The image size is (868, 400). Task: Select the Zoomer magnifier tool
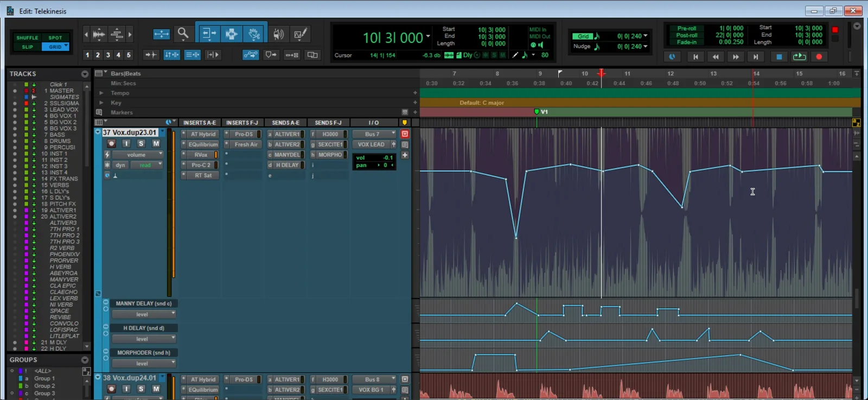click(x=183, y=34)
